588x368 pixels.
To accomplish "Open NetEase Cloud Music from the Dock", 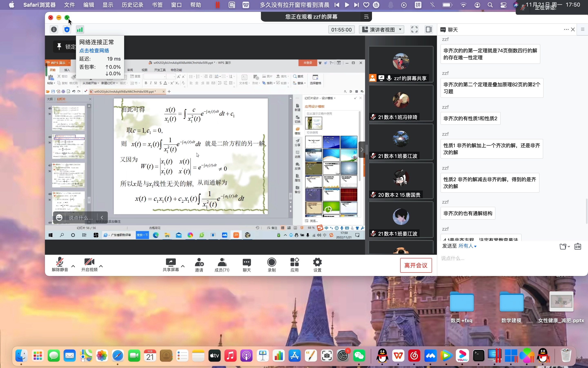I will pos(414,356).
